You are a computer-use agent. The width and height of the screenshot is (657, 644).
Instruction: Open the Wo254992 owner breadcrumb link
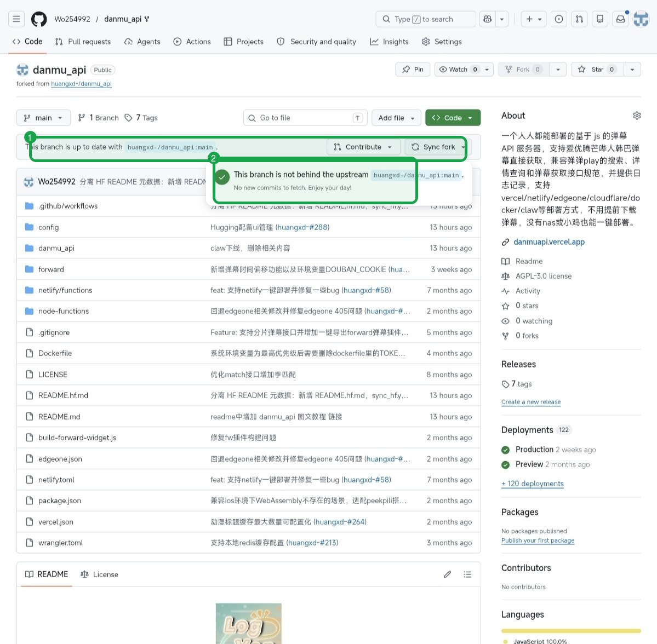pos(72,19)
